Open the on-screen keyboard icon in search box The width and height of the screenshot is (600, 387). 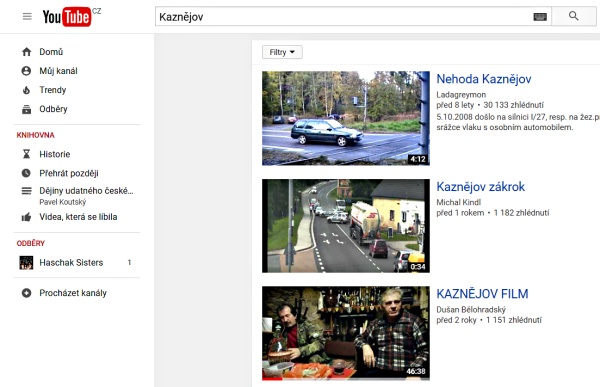coord(540,16)
